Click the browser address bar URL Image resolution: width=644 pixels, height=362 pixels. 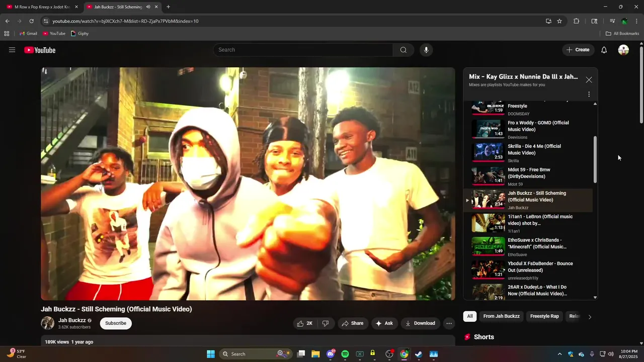pyautogui.click(x=126, y=21)
